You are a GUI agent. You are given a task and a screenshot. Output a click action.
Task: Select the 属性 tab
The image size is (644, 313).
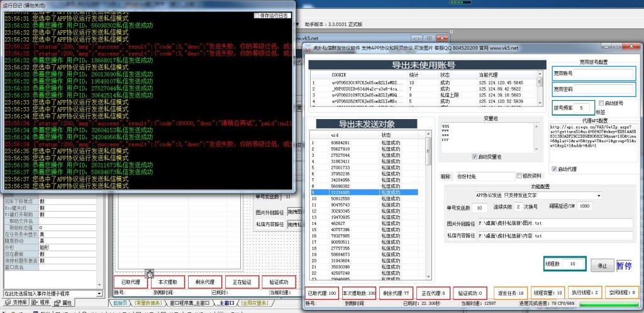click(x=64, y=303)
